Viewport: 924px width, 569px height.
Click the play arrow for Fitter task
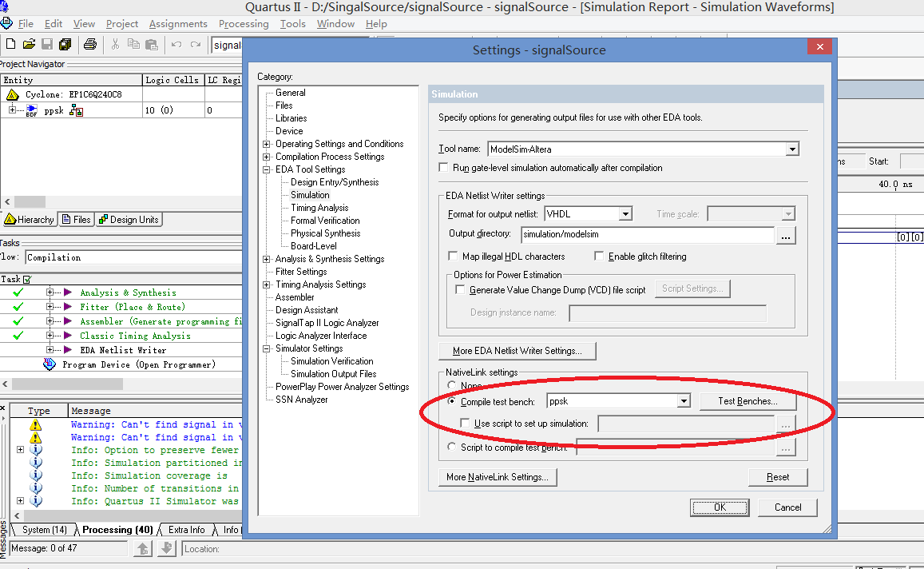point(68,307)
